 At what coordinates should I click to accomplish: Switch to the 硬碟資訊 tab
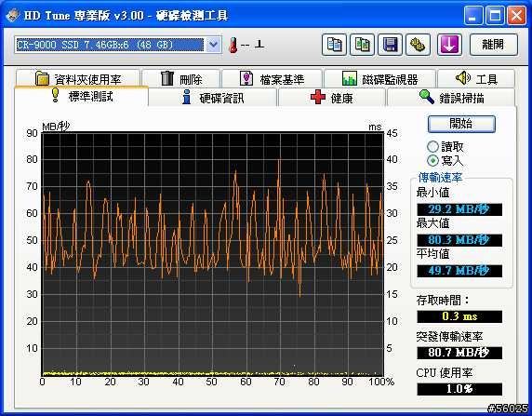click(x=213, y=98)
